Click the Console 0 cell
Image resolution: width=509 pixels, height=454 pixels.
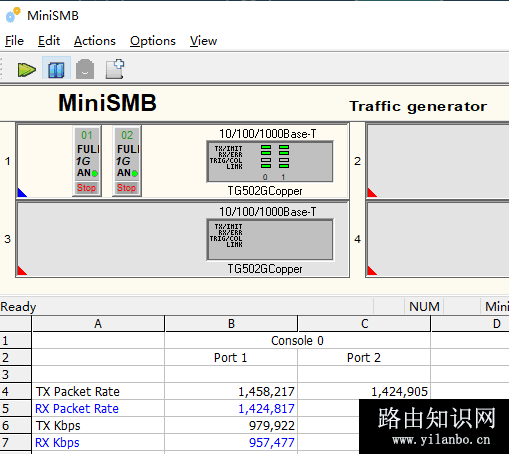(x=297, y=341)
